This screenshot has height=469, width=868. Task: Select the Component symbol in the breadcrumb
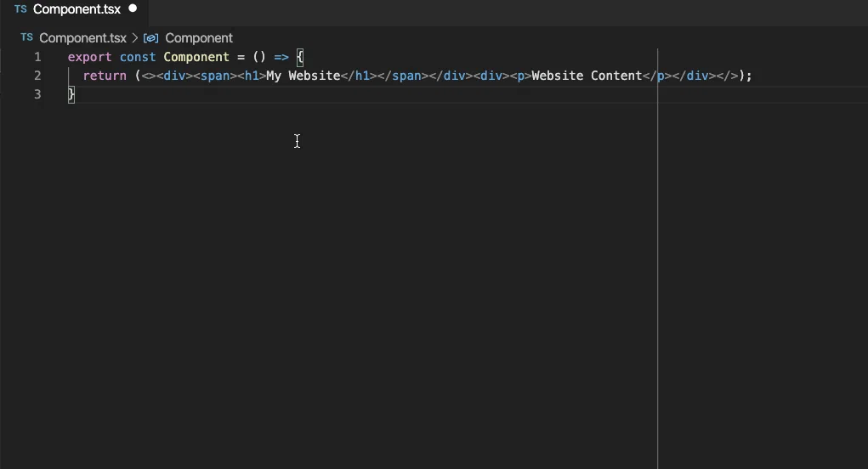point(199,38)
